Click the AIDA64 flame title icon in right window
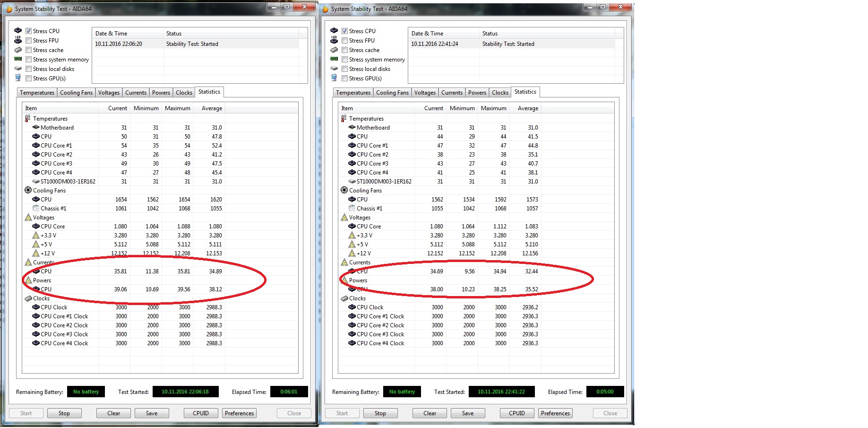Screen dimensions: 868x428 coord(325,9)
